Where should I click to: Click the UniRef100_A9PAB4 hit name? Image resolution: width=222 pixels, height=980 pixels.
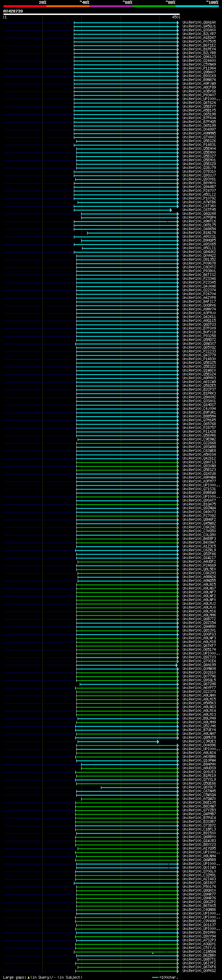[199, 477]
